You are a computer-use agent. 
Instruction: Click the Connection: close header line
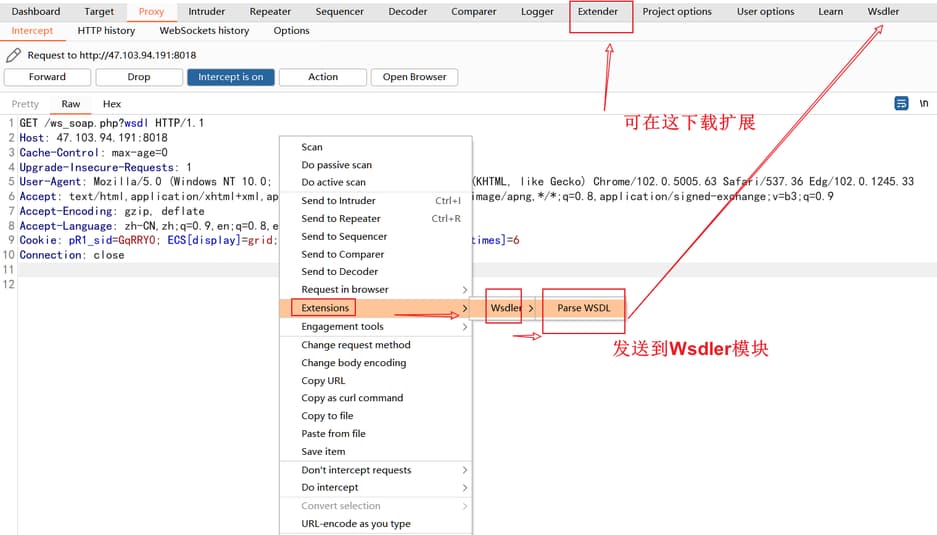72,255
